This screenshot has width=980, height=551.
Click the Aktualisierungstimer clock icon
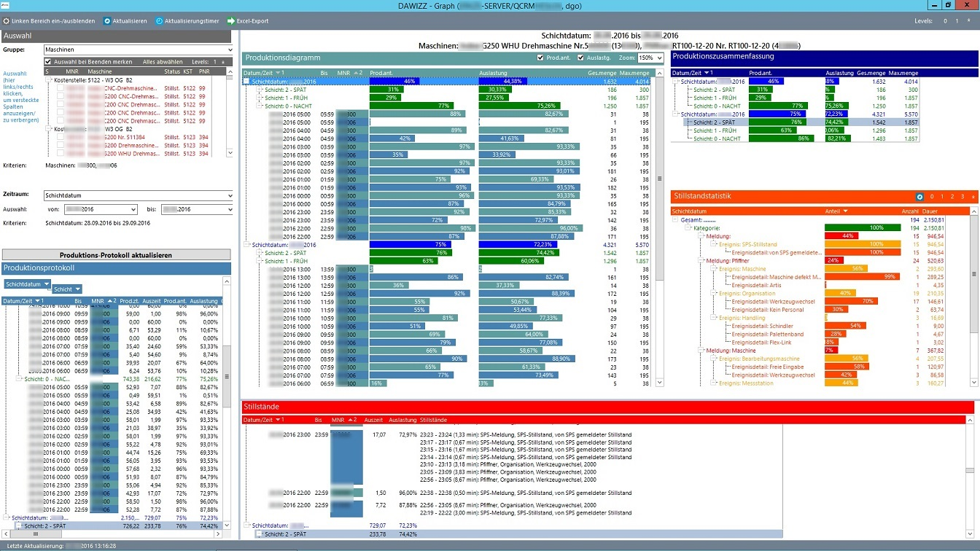[x=159, y=21]
